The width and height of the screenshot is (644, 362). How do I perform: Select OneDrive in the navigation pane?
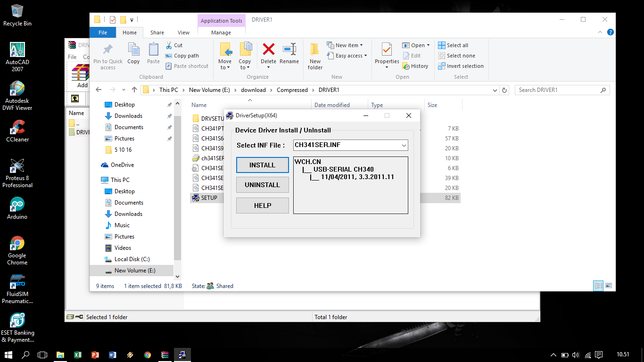(x=122, y=165)
